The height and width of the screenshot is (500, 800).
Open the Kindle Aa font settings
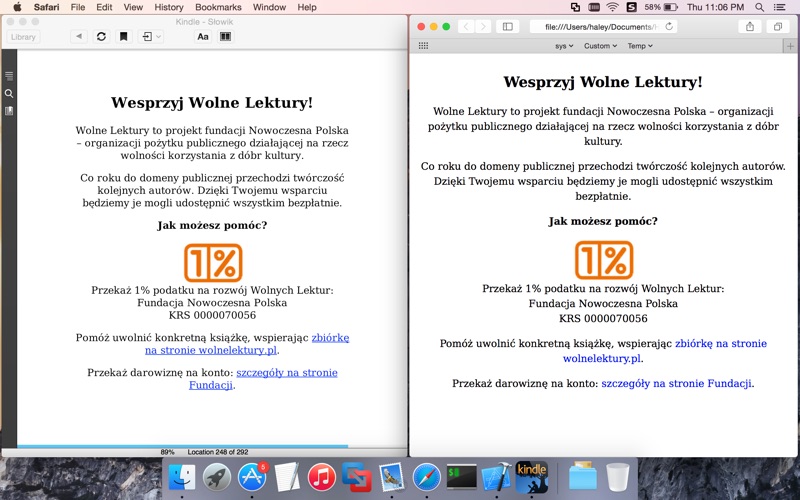[203, 37]
